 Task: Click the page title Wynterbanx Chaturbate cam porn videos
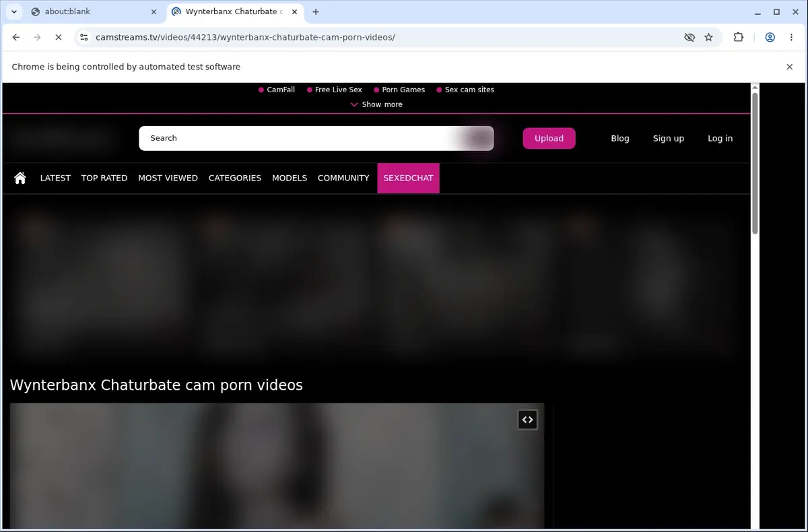pos(156,385)
